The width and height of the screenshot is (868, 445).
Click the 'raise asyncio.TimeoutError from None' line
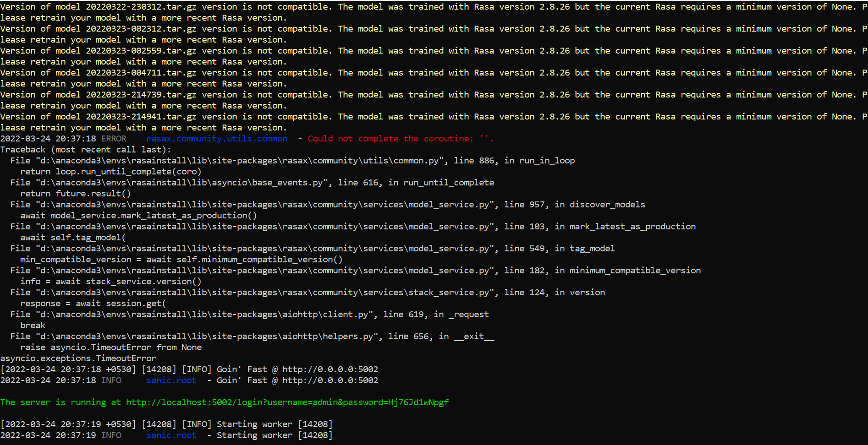coord(111,347)
